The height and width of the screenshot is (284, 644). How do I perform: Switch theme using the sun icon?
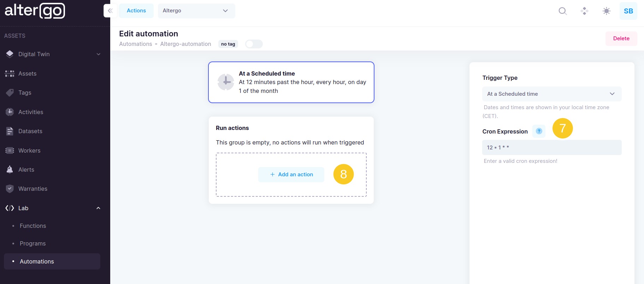606,11
